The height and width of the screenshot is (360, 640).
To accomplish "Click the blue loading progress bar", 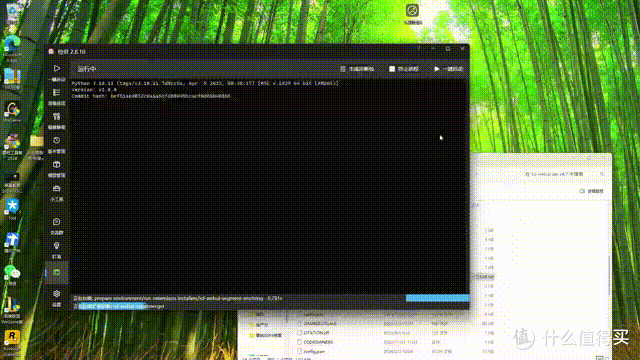I will coord(438,298).
